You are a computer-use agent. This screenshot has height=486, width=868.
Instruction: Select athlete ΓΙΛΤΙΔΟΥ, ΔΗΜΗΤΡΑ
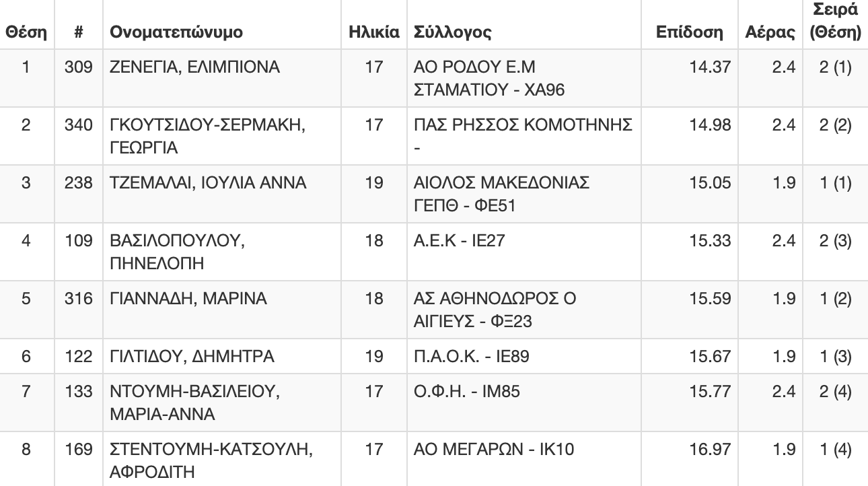192,357
